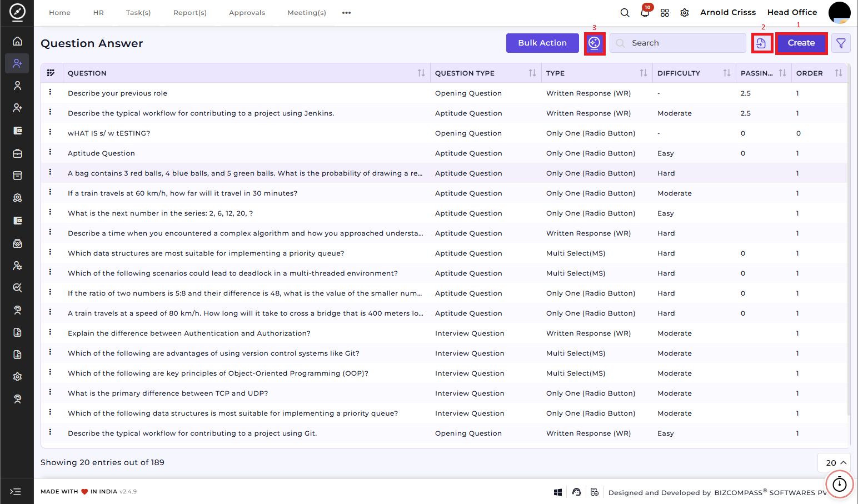Image resolution: width=858 pixels, height=504 pixels.
Task: Open the HR menu
Action: tap(98, 13)
